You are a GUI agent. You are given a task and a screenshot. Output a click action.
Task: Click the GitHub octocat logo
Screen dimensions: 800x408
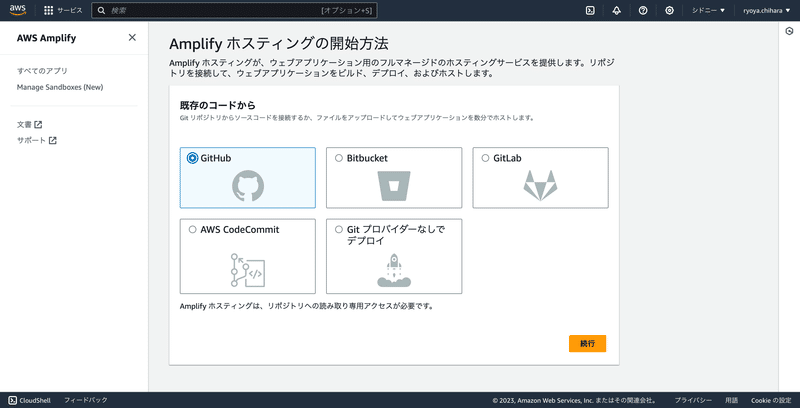248,186
